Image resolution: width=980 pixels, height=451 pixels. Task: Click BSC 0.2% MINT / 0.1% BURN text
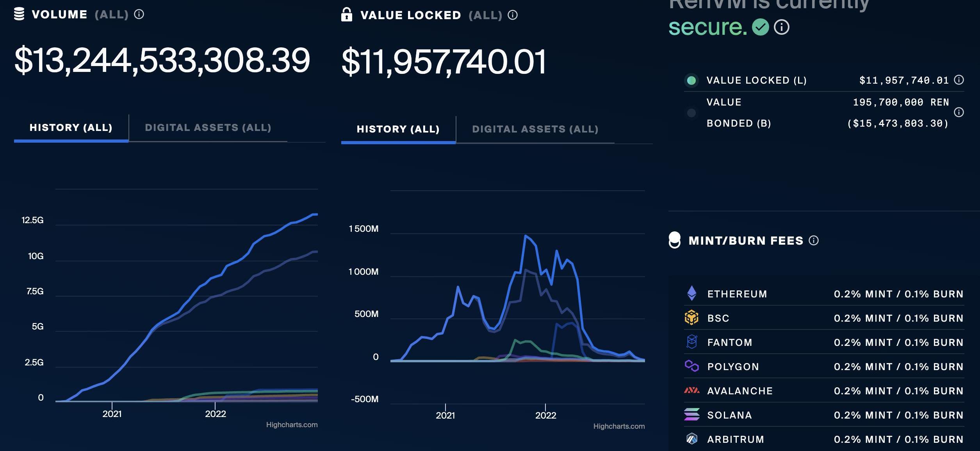899,318
